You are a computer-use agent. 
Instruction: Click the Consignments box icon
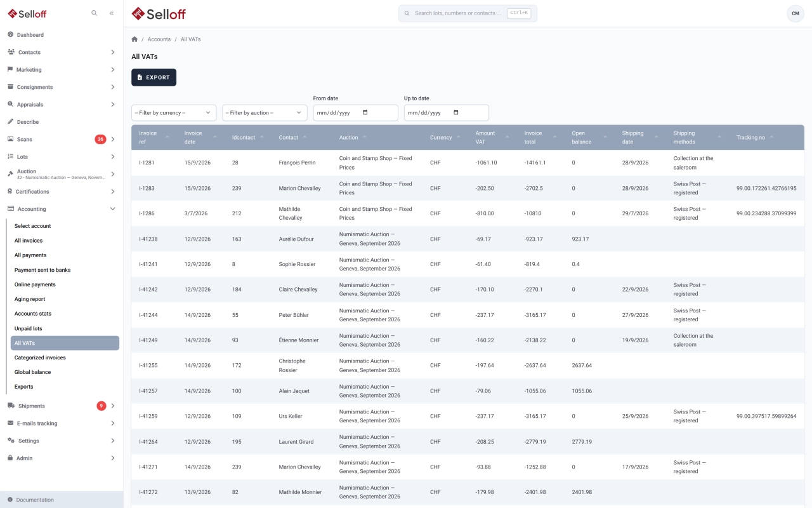(x=10, y=87)
